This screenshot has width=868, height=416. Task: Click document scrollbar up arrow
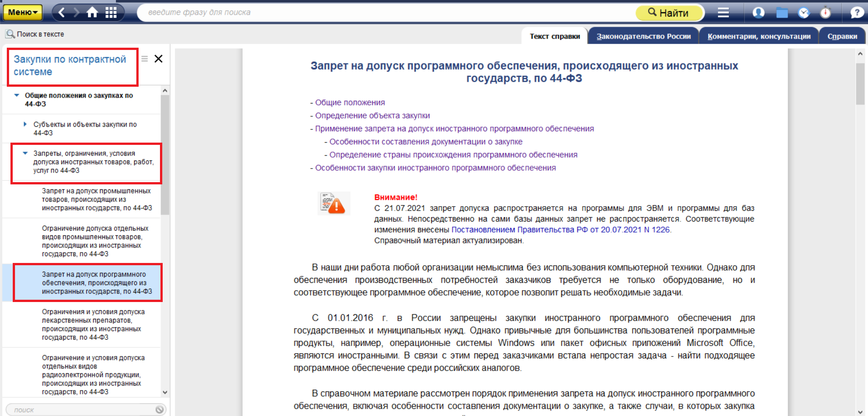(860, 54)
